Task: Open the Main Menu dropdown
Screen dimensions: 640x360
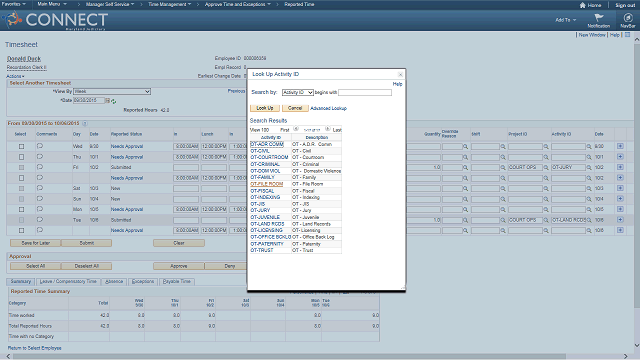Action: tap(52, 4)
